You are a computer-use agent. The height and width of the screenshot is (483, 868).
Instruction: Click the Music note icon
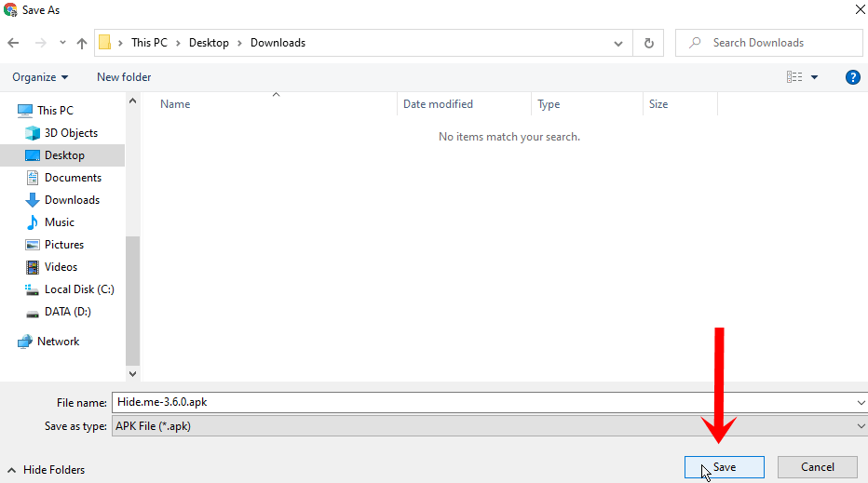point(33,222)
